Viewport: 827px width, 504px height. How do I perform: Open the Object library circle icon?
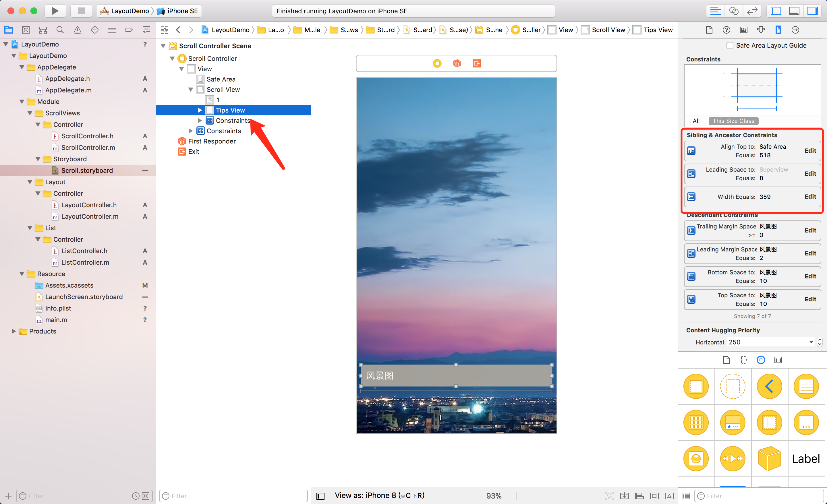[761, 360]
